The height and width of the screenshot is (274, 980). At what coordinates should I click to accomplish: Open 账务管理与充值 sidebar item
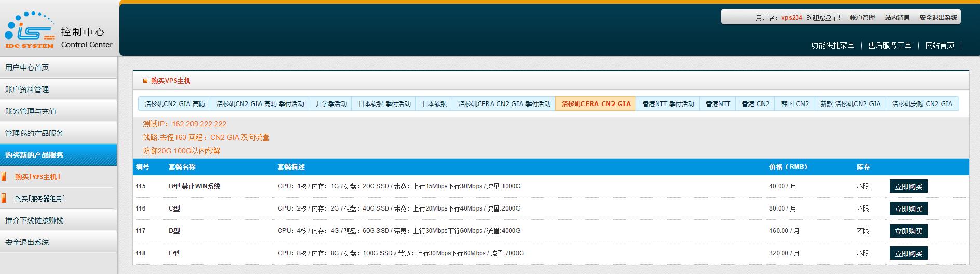pyautogui.click(x=58, y=111)
